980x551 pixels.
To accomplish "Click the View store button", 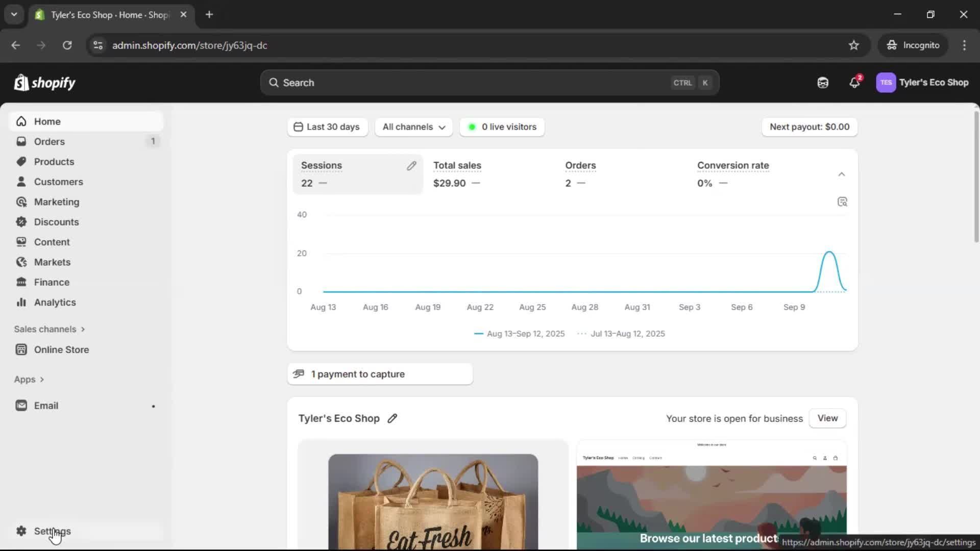I will (827, 418).
